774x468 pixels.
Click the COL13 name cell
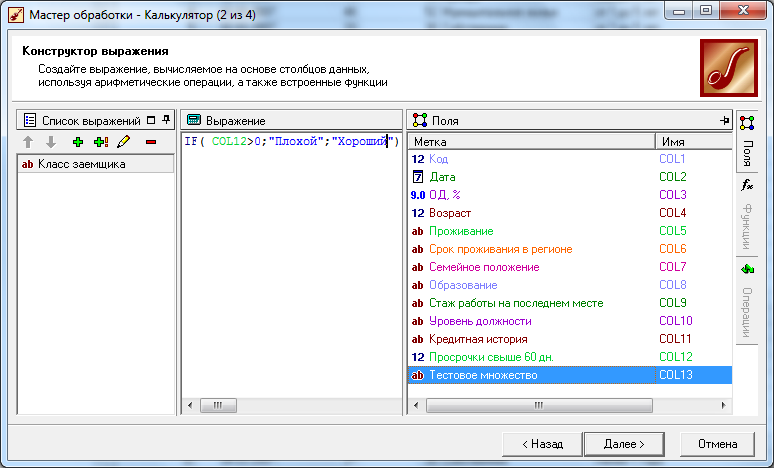(676, 375)
